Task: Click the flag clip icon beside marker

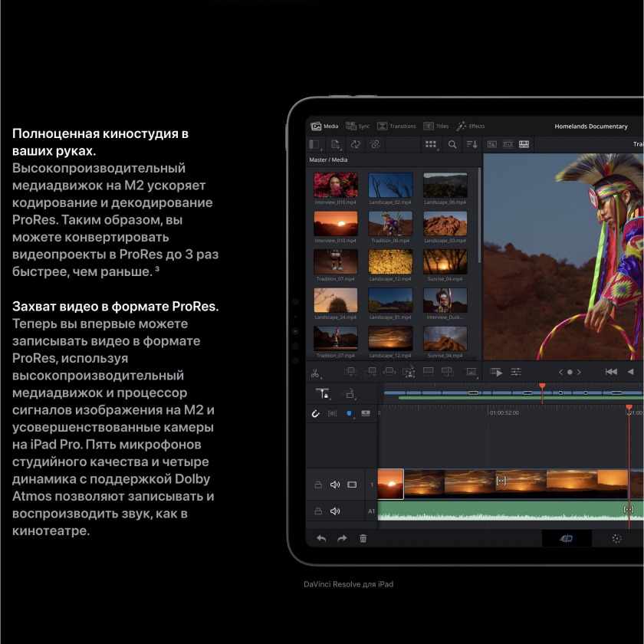Action: (366, 413)
